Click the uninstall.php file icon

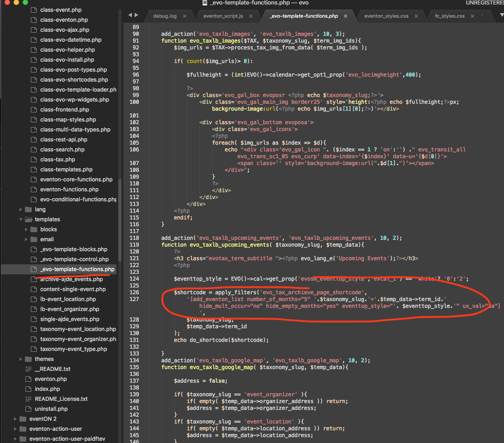[28, 409]
